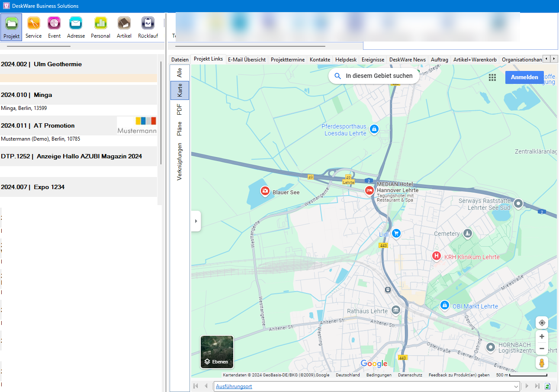Open the Event module
The width and height of the screenshot is (559, 392).
pos(54,27)
